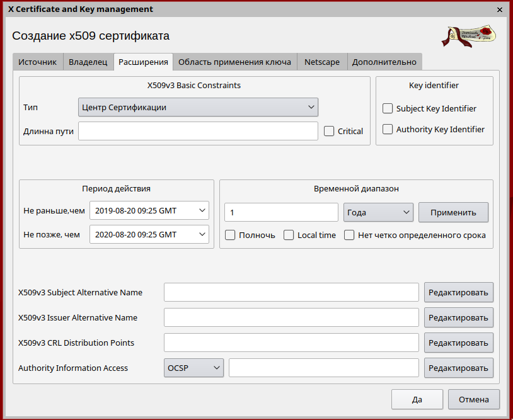Expand the Не раньше, чем date selector
Screen dimensions: 513x420
pos(149,210)
